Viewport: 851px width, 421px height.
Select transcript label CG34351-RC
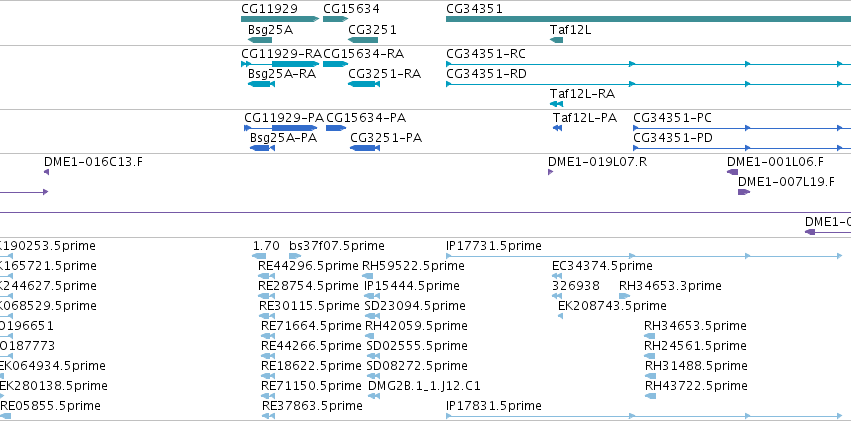click(486, 54)
